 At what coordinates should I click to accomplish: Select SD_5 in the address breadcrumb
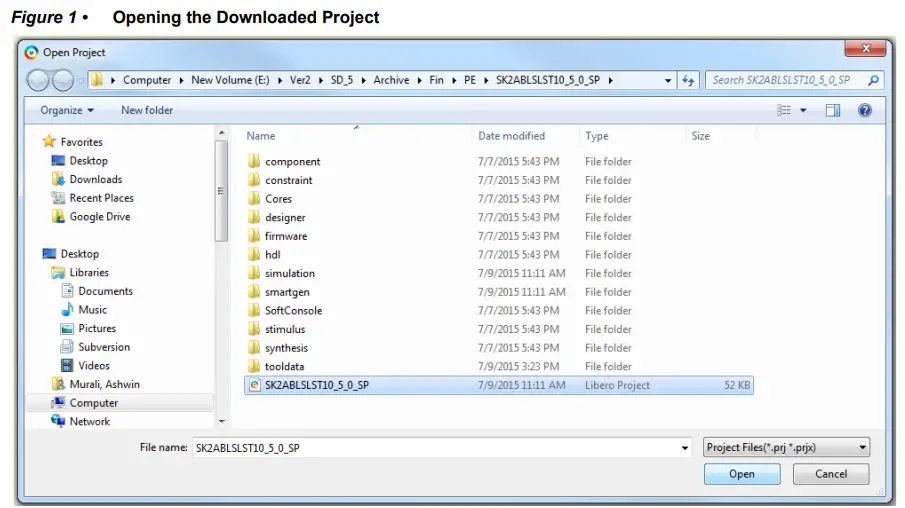[x=341, y=80]
